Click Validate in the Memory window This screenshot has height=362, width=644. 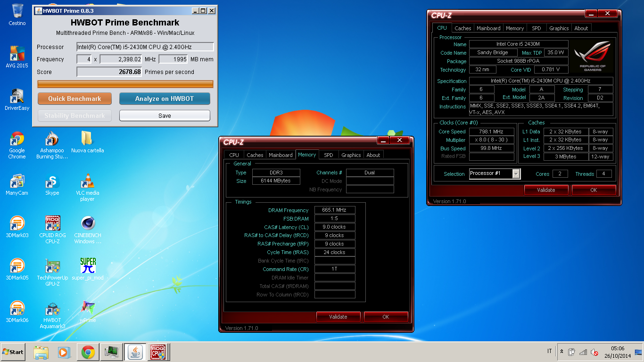point(338,317)
